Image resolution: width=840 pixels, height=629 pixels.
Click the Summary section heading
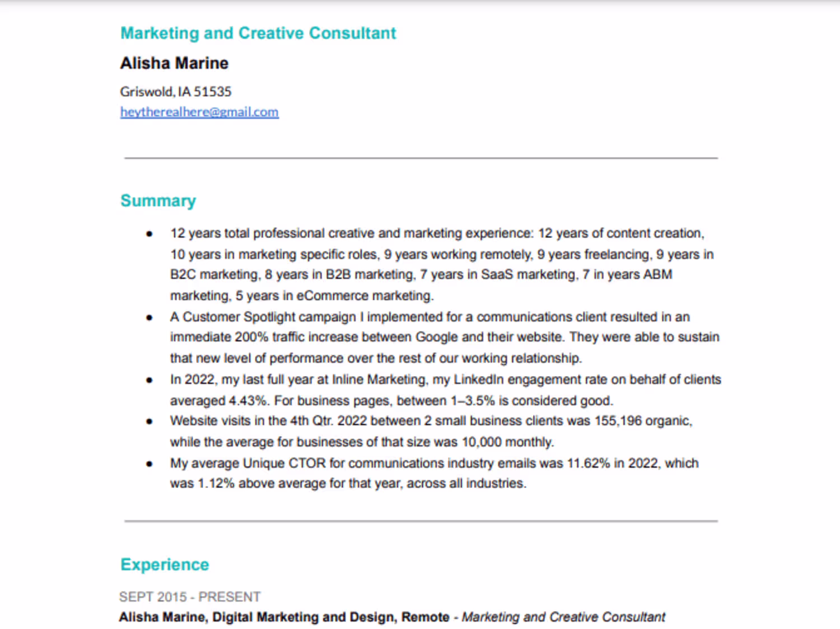158,200
